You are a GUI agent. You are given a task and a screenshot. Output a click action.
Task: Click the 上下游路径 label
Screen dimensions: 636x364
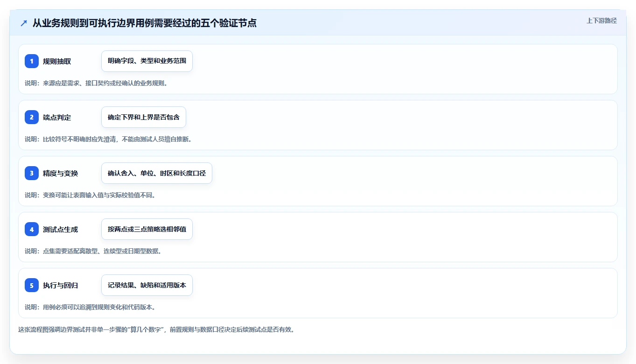[x=601, y=21]
